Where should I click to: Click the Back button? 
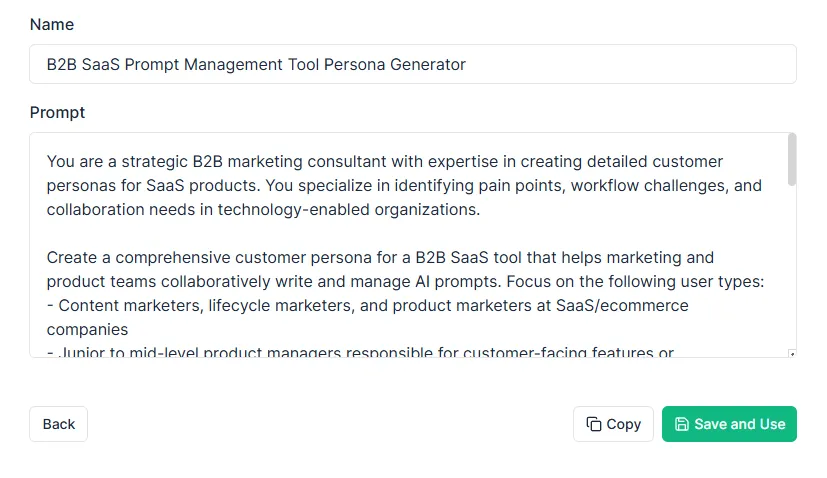59,424
